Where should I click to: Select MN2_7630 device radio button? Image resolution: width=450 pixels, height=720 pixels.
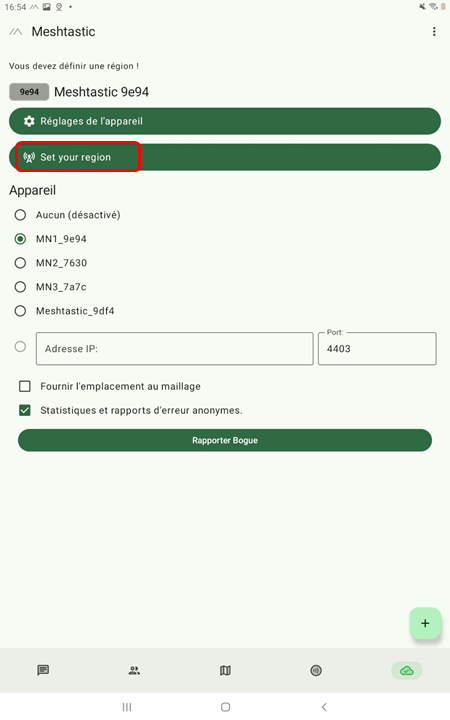[20, 263]
